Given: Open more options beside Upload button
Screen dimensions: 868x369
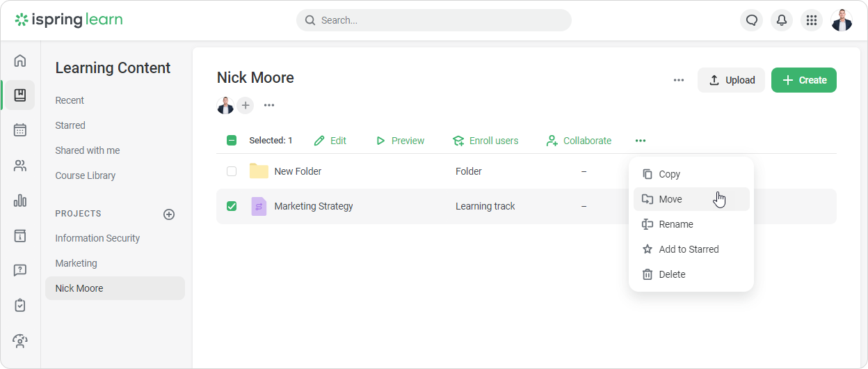Looking at the screenshot, I should (x=679, y=80).
